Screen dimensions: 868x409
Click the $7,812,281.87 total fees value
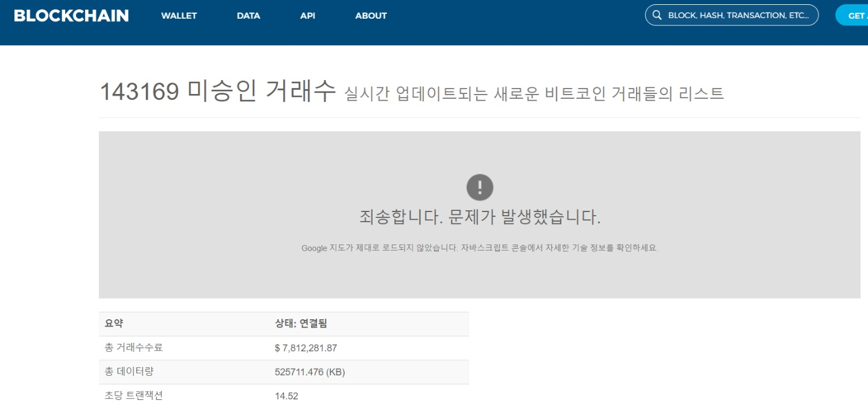pyautogui.click(x=307, y=348)
